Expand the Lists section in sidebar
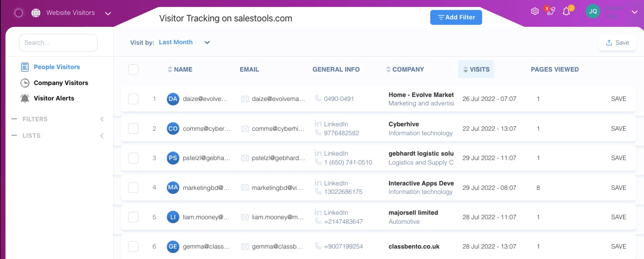The height and width of the screenshot is (259, 644). click(102, 136)
